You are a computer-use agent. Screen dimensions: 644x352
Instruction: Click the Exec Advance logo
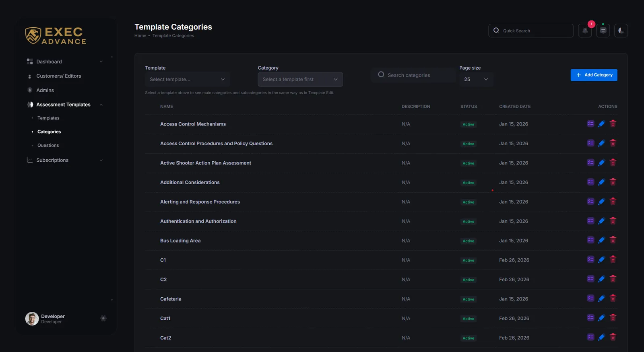[x=56, y=35]
